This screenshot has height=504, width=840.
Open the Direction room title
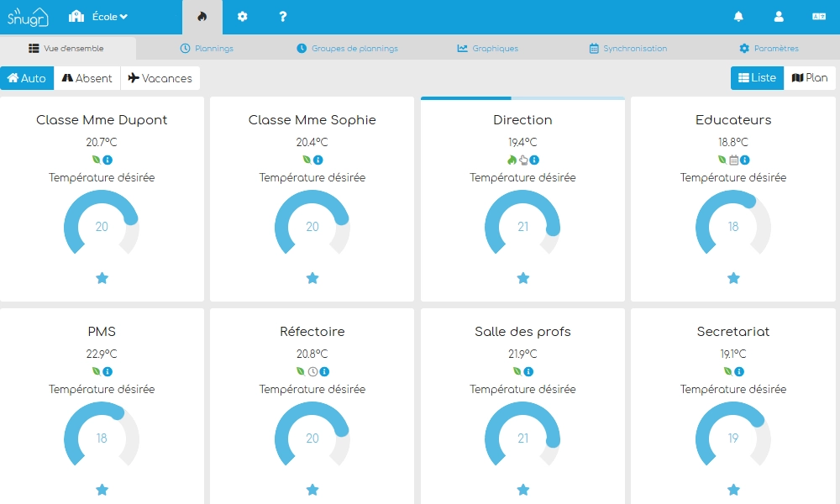pos(522,120)
